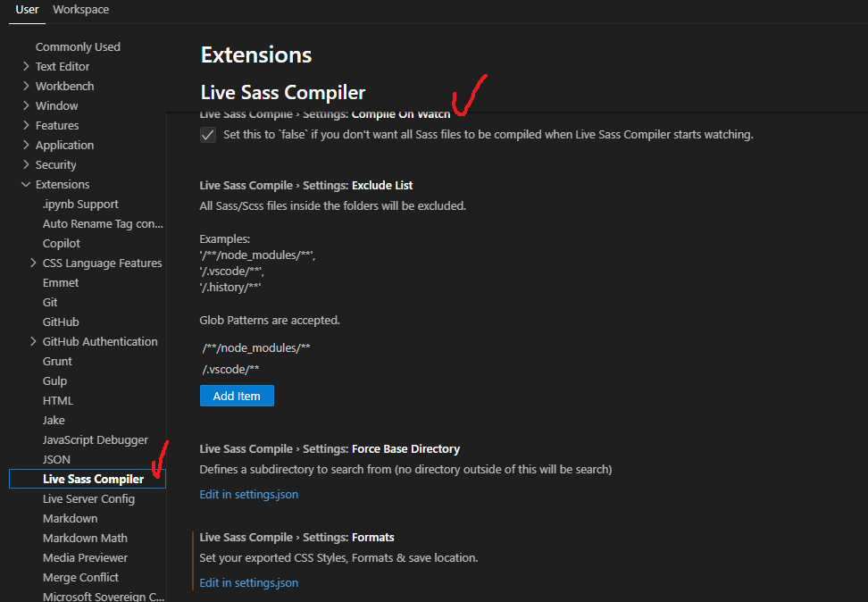Expand the Text Editor chevron
The image size is (868, 602).
pyautogui.click(x=26, y=66)
